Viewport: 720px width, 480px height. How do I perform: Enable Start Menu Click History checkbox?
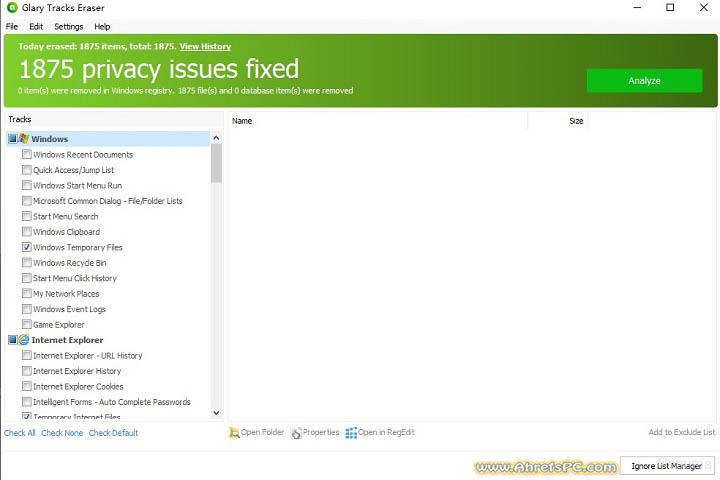point(27,278)
